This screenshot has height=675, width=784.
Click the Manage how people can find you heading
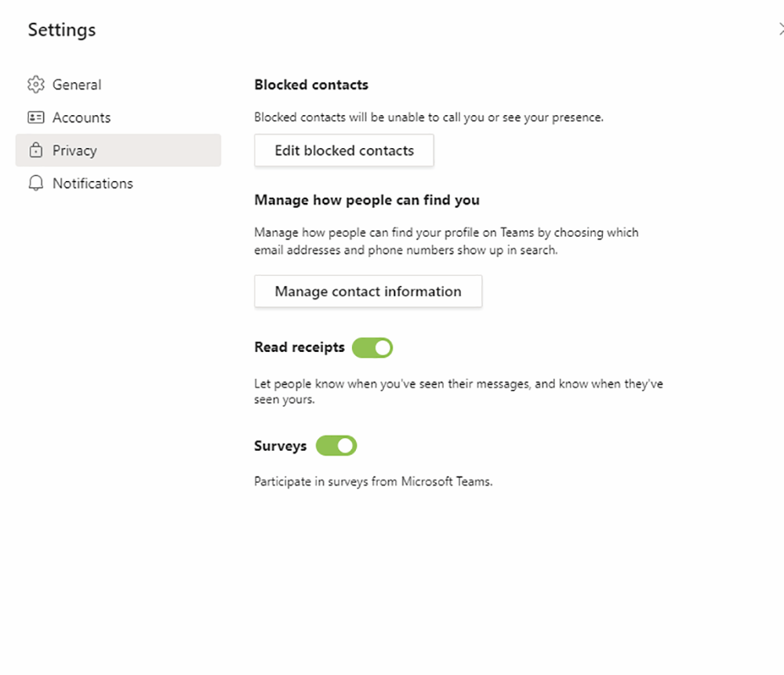click(x=366, y=200)
